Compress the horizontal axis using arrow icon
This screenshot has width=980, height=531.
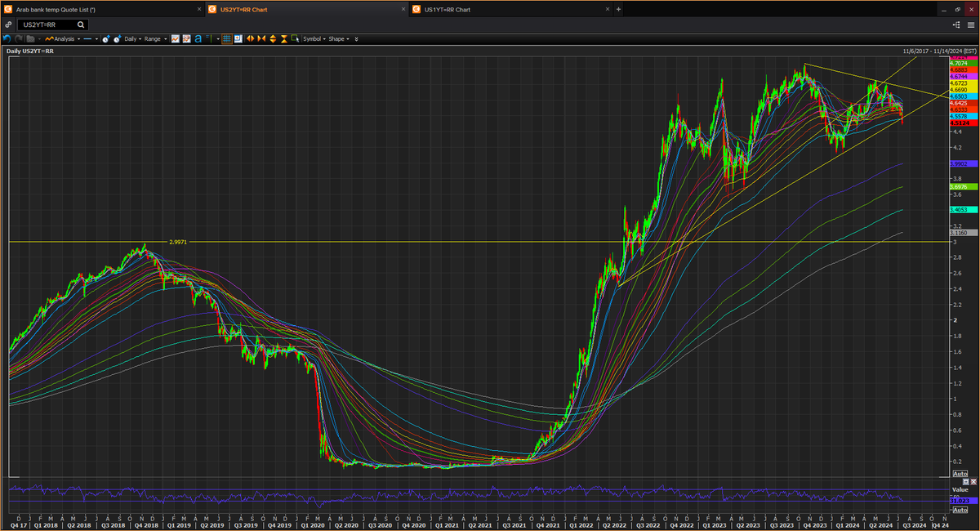point(262,38)
